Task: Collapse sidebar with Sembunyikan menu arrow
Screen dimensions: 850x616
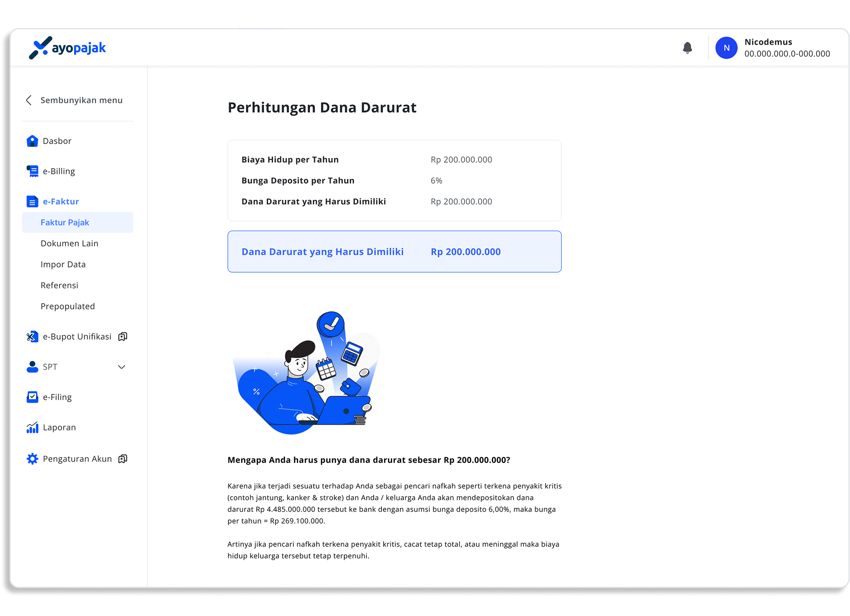Action: (29, 100)
